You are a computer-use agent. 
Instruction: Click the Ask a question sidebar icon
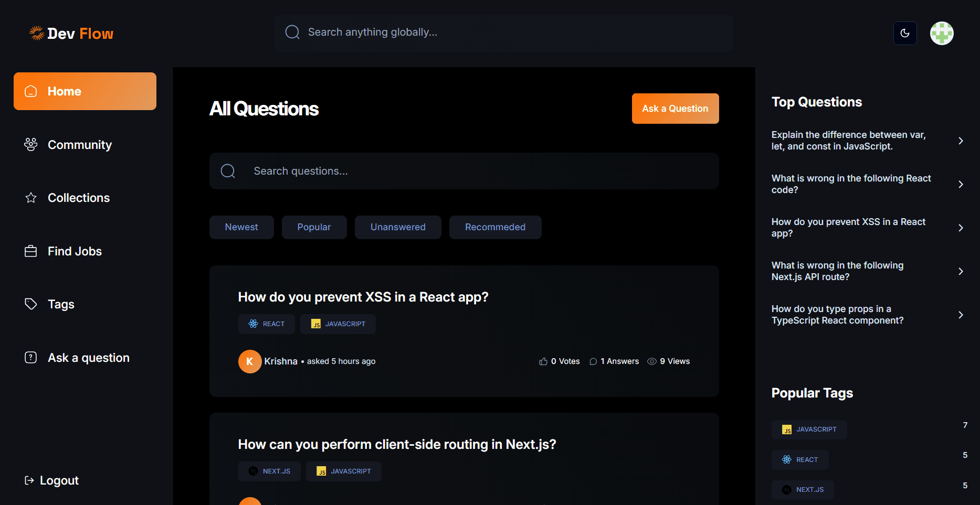tap(31, 358)
